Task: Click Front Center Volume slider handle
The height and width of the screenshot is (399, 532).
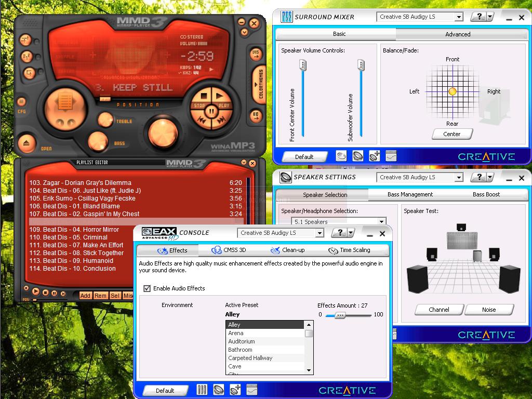Action: click(x=303, y=65)
